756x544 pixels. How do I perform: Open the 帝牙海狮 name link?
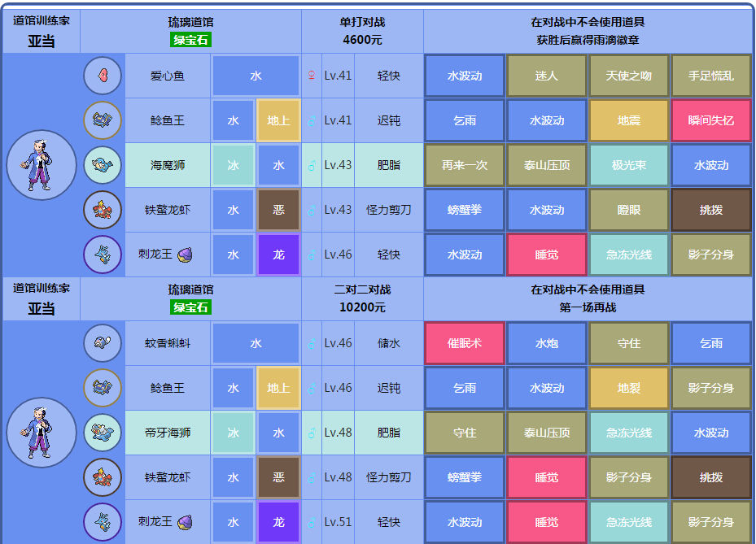point(168,433)
